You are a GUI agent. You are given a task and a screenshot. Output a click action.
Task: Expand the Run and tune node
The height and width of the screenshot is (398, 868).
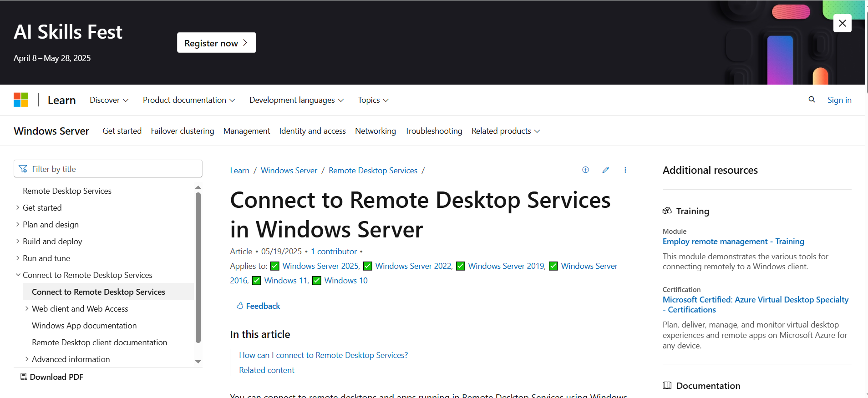(x=18, y=258)
